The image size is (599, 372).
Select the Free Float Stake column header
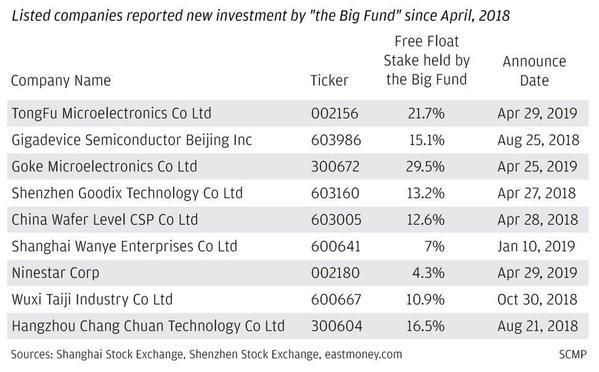pyautogui.click(x=426, y=61)
